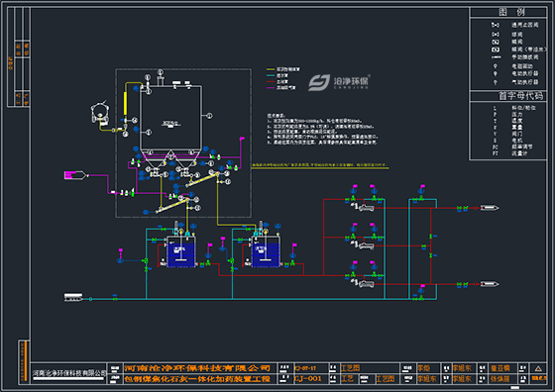Select the manual knife gate valve symbol
Screen dimensions: 555x392
click(x=497, y=56)
